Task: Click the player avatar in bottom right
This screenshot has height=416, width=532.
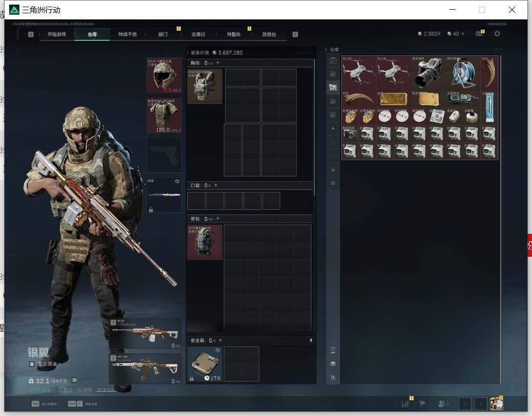Action: (496, 404)
